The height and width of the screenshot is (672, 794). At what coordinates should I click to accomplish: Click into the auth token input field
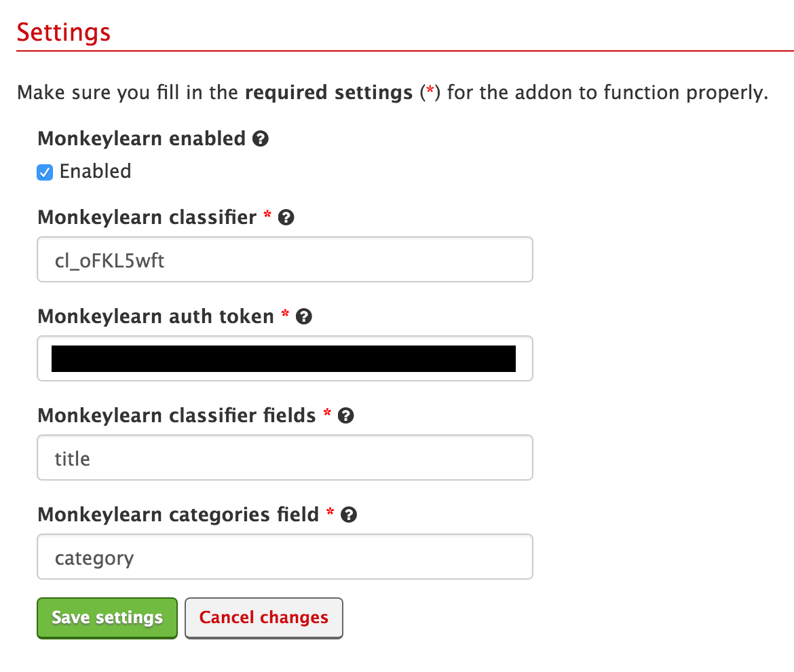tap(284, 358)
